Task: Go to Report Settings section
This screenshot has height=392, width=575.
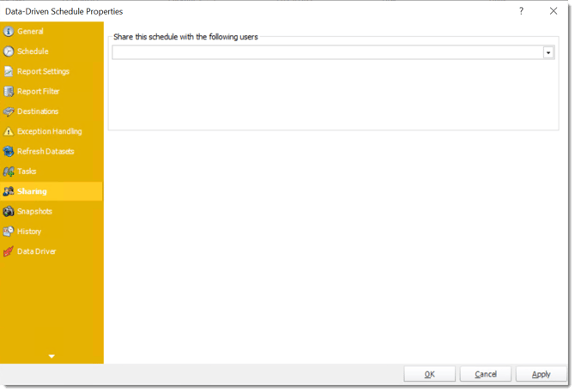Action: 43,71
